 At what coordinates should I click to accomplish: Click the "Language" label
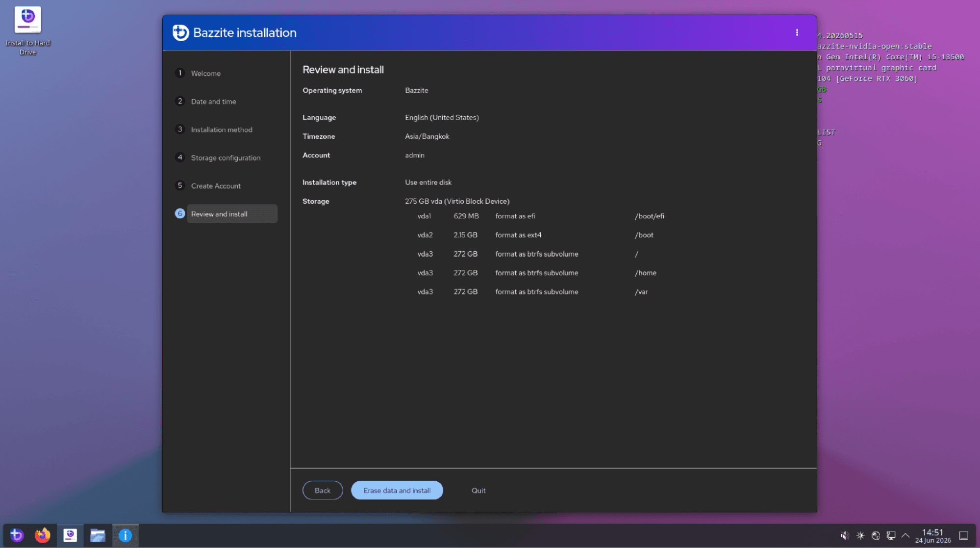[x=319, y=117]
